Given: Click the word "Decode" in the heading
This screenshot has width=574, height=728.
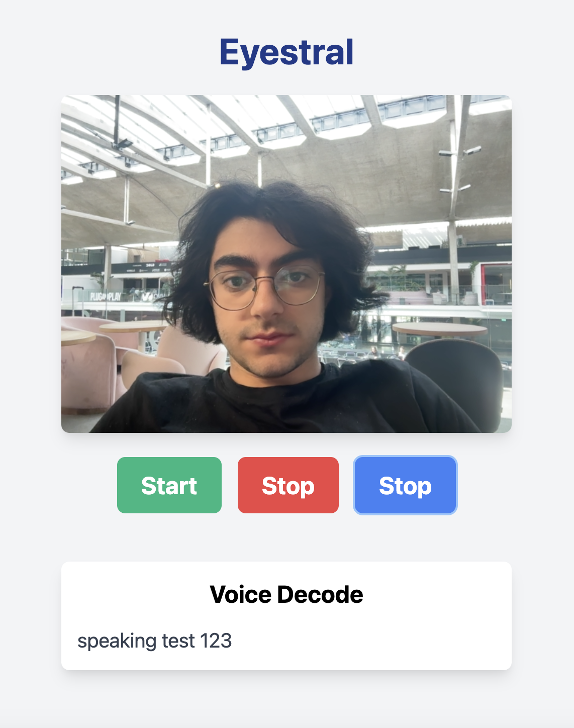Looking at the screenshot, I should [320, 594].
